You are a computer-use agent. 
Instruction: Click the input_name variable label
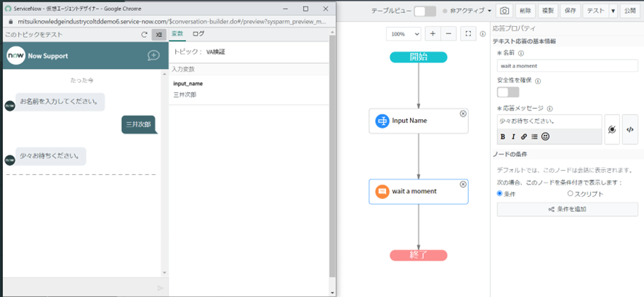[x=188, y=84]
